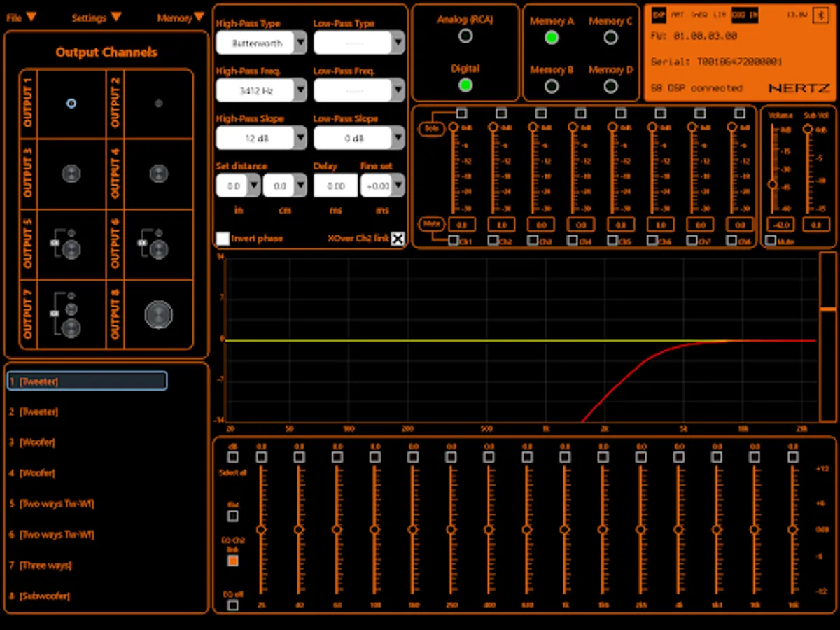Screen dimensions: 840x630
Task: Check the Ch8 mute checkbox
Action: click(x=732, y=240)
